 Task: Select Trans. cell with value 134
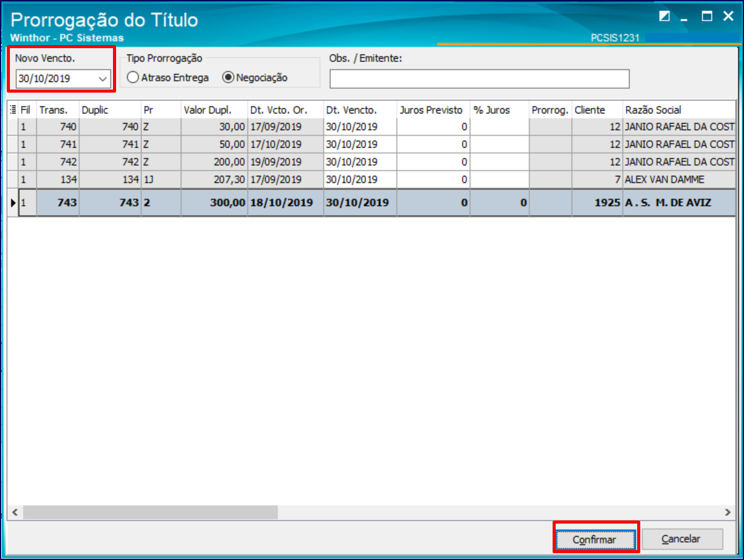point(58,180)
